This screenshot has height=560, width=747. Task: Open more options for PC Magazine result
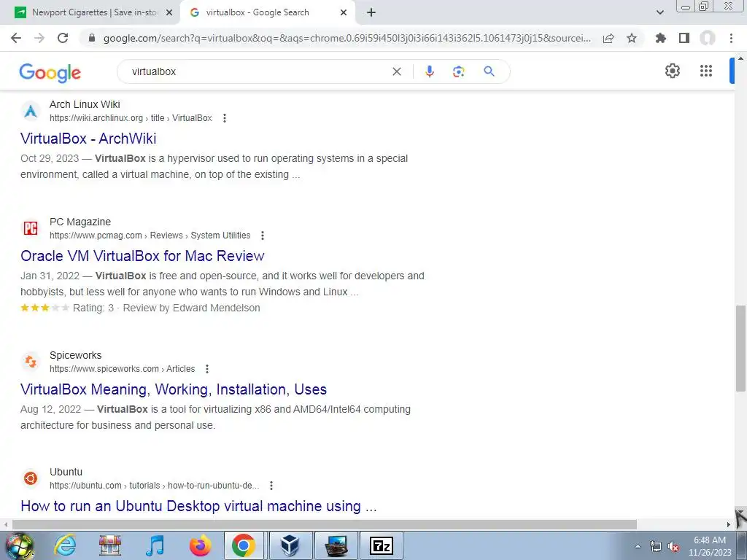(x=263, y=236)
